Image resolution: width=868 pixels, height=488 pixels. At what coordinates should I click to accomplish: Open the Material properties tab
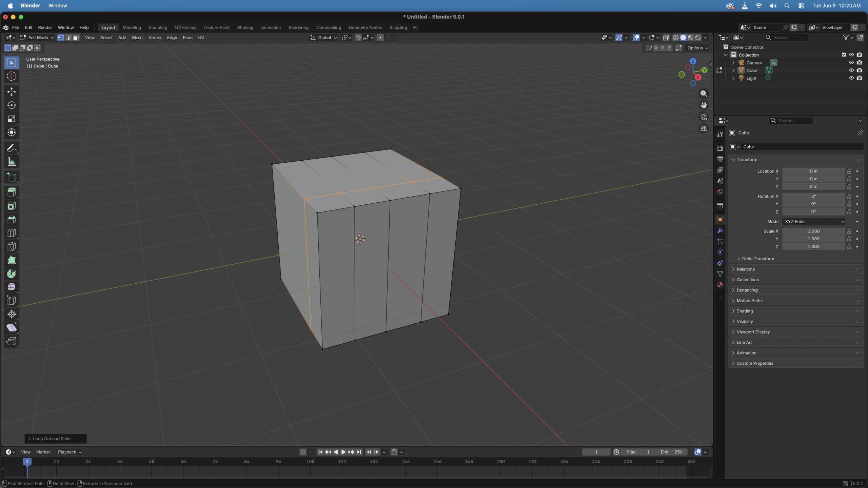pos(720,285)
